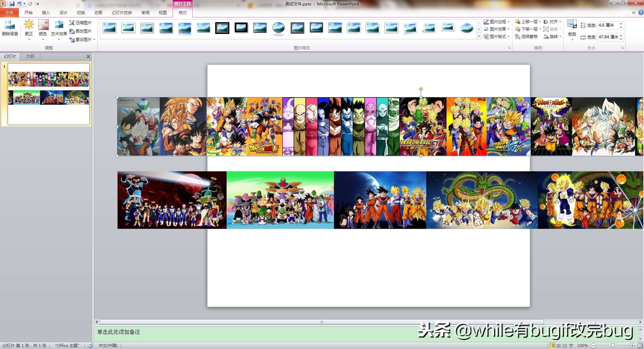Increase picture height with the up stepper
The width and height of the screenshot is (644, 349).
coord(621,24)
